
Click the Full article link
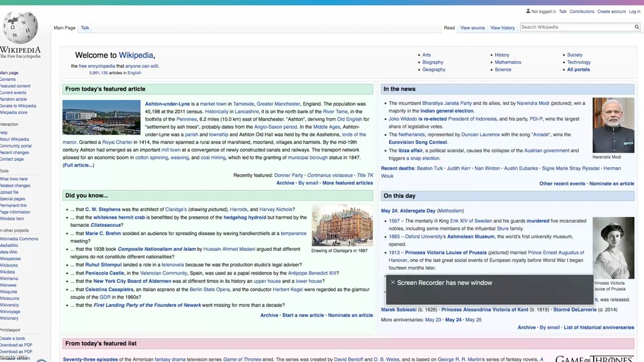(x=79, y=165)
